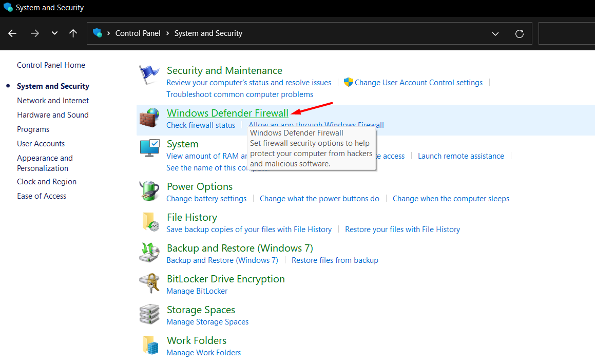595x364 pixels.
Task: Refresh the Control Panel view
Action: (520, 34)
